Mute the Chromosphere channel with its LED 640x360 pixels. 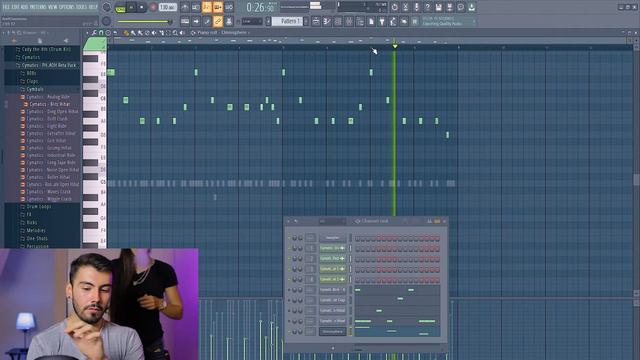click(x=289, y=332)
